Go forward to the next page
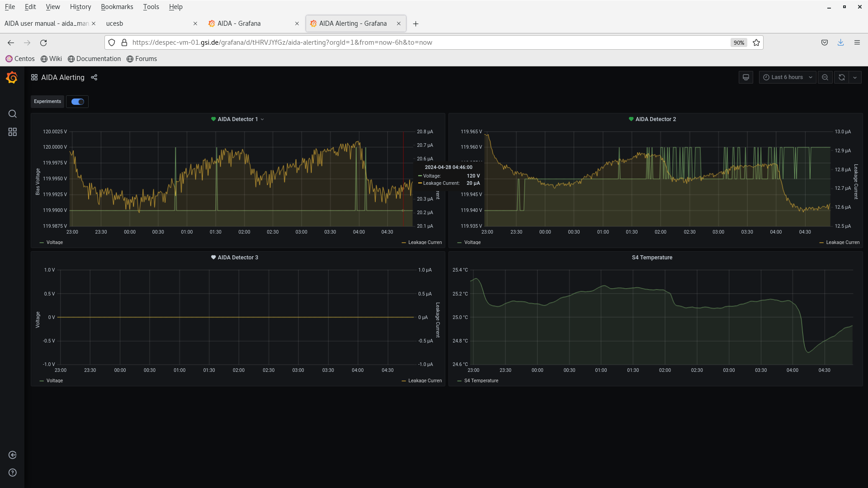The width and height of the screenshot is (868, 488). [x=27, y=42]
